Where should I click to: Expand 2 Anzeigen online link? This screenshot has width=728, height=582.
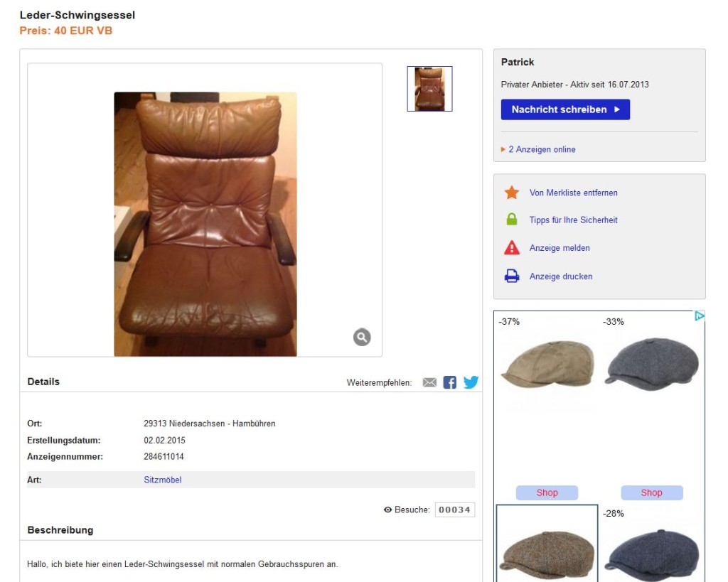pyautogui.click(x=541, y=149)
